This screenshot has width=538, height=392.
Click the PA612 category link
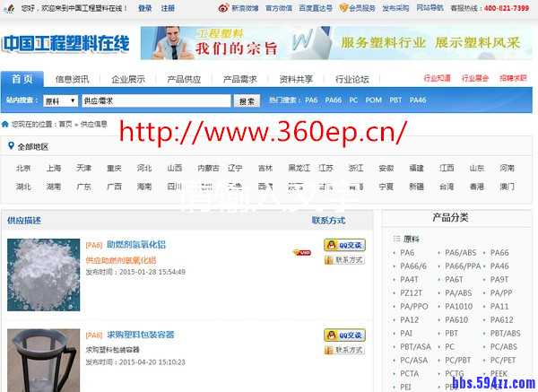(501, 320)
